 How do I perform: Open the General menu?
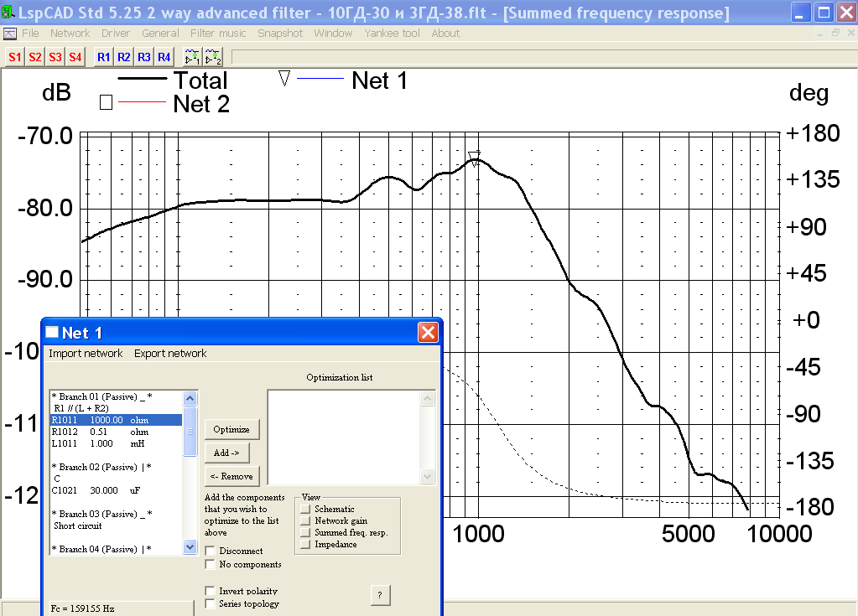(160, 34)
